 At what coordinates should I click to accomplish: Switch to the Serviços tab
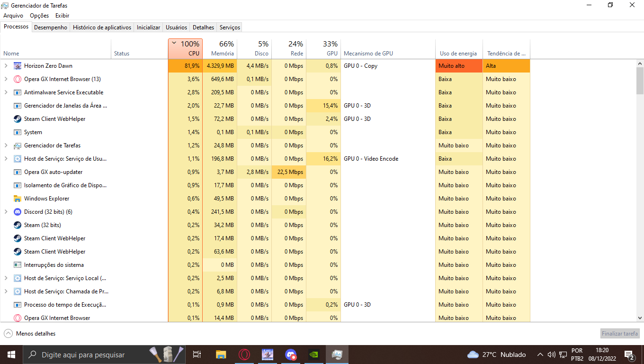[x=230, y=27]
